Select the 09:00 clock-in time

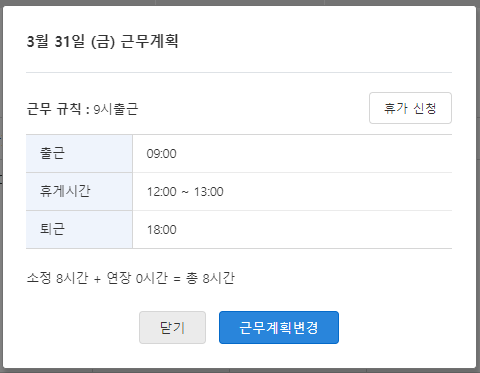click(x=162, y=154)
